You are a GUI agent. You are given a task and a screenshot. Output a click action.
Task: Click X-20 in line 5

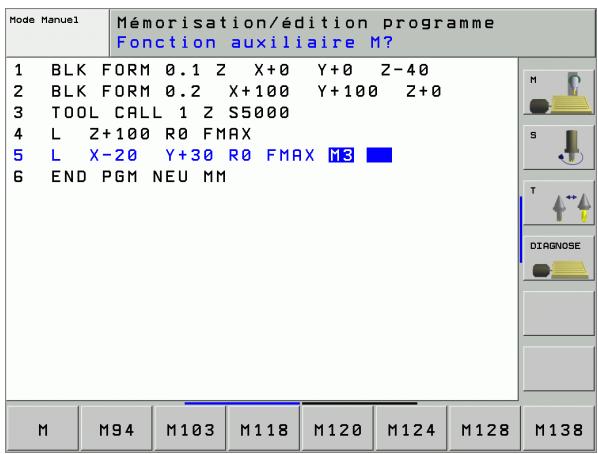pyautogui.click(x=113, y=155)
